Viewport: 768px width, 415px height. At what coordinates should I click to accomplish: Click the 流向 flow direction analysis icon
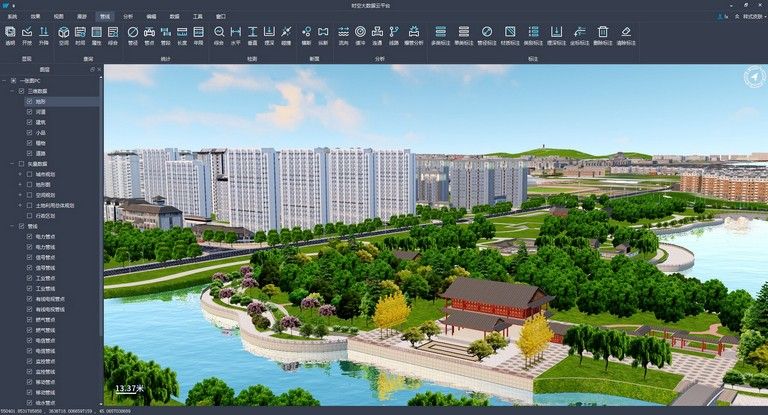tap(345, 35)
